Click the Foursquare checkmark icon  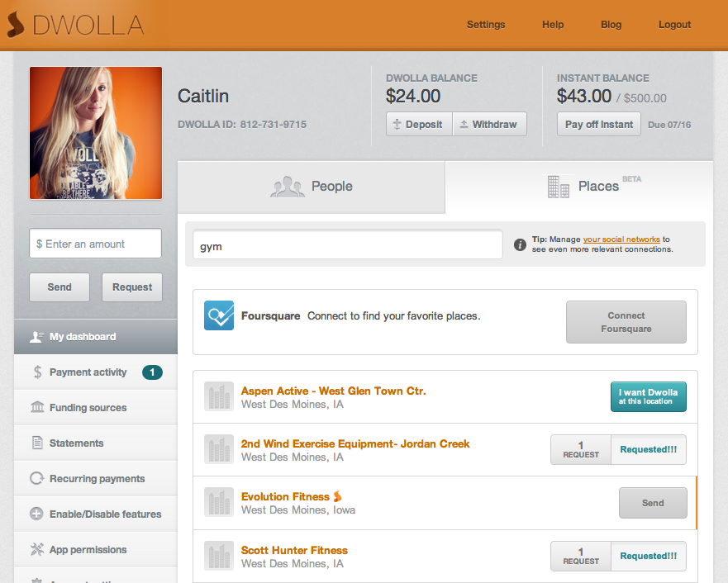219,315
